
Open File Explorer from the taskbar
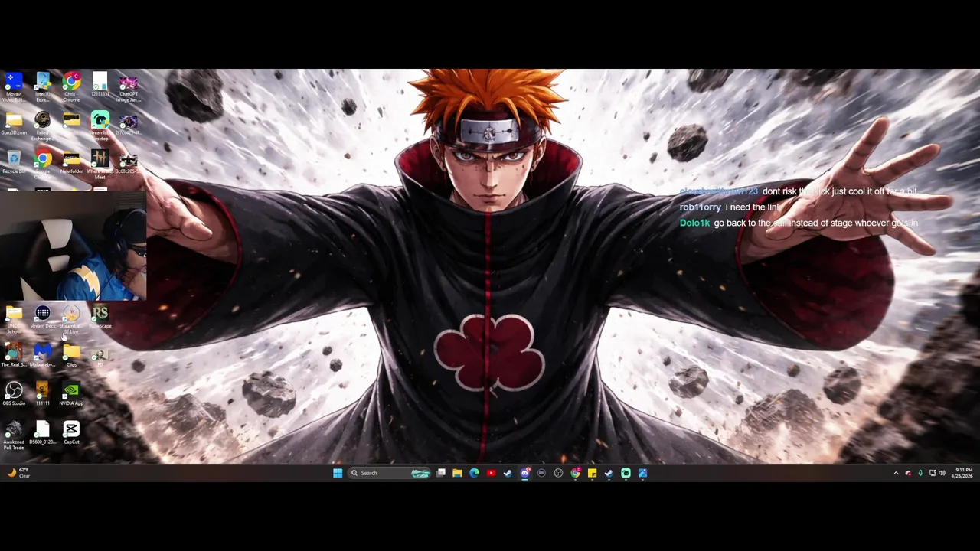pyautogui.click(x=457, y=473)
